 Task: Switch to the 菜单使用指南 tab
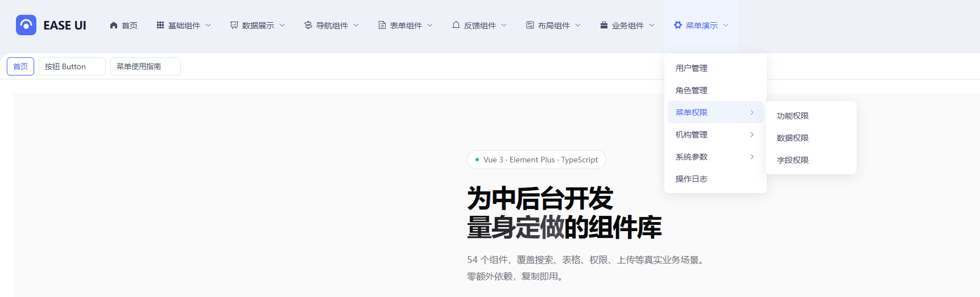[x=146, y=66]
